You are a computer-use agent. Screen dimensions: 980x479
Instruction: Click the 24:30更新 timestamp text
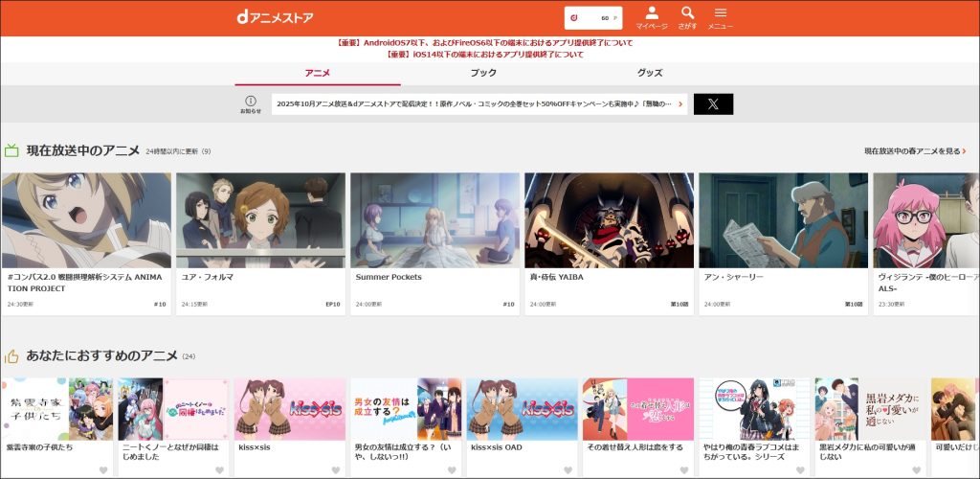click(x=21, y=305)
